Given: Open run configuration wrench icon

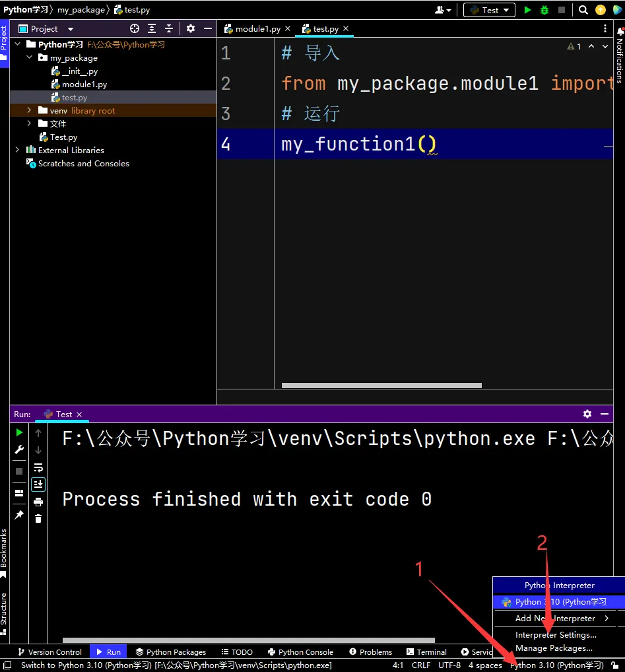Looking at the screenshot, I should [19, 450].
